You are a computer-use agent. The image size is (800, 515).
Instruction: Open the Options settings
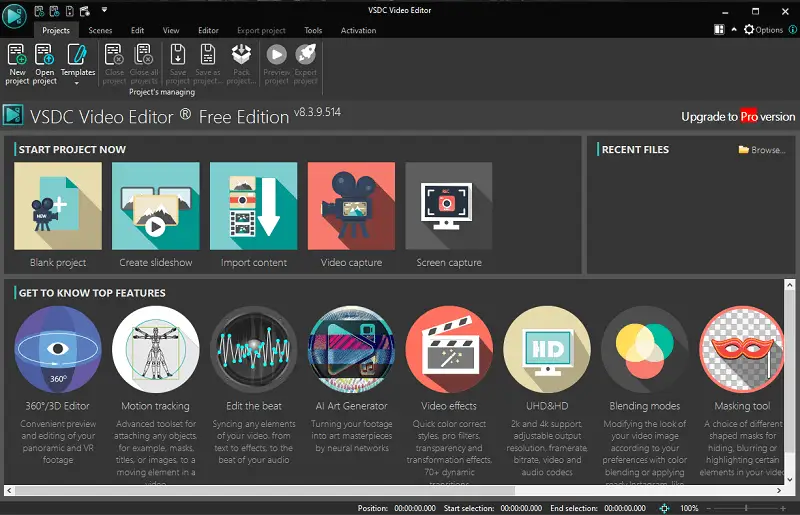pyautogui.click(x=763, y=30)
